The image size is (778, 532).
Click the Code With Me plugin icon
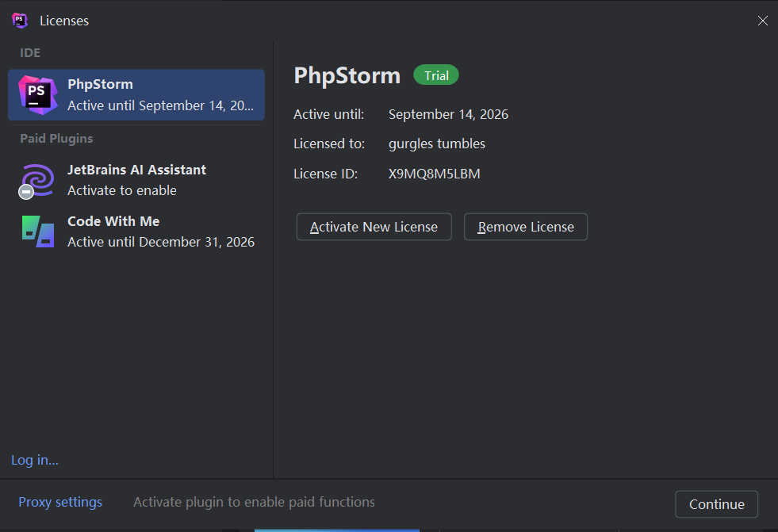[38, 231]
